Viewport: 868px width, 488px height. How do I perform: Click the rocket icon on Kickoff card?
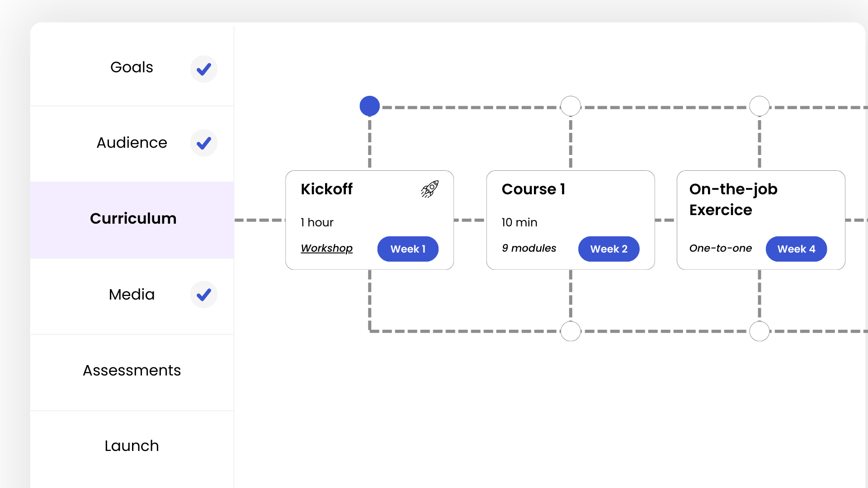[429, 189]
